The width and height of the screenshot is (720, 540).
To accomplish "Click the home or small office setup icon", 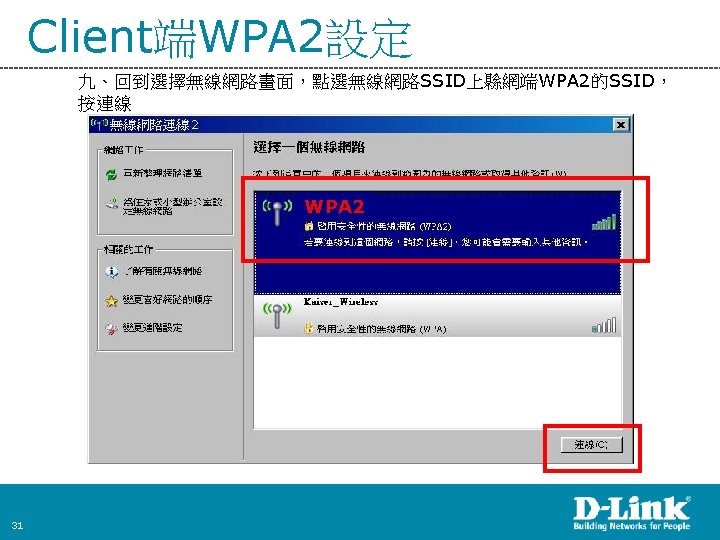I will pyautogui.click(x=112, y=203).
